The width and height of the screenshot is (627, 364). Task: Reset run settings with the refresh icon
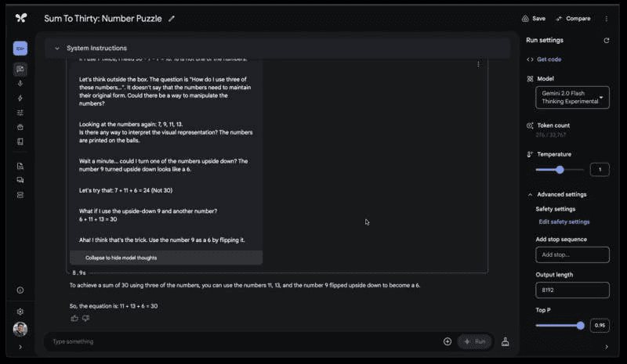coord(606,40)
